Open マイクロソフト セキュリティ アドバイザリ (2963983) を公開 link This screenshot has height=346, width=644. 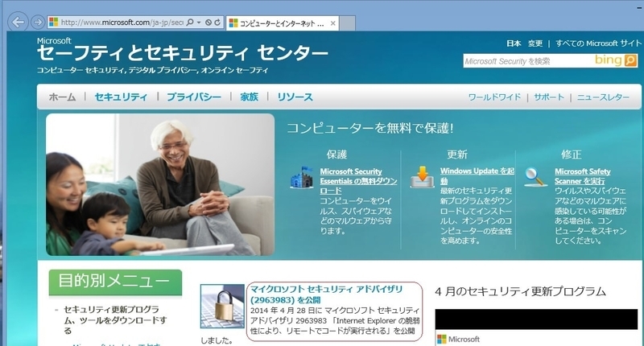click(x=326, y=295)
